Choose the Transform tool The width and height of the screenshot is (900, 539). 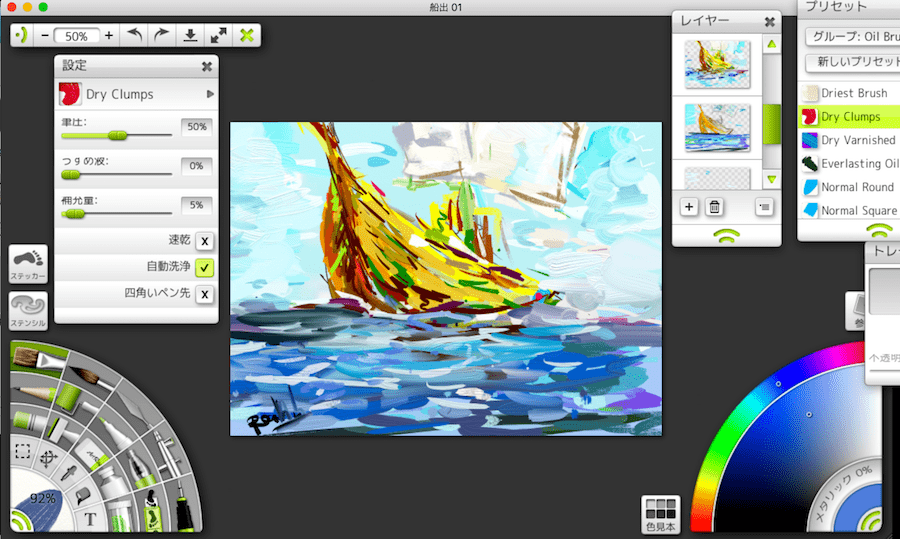pyautogui.click(x=48, y=457)
